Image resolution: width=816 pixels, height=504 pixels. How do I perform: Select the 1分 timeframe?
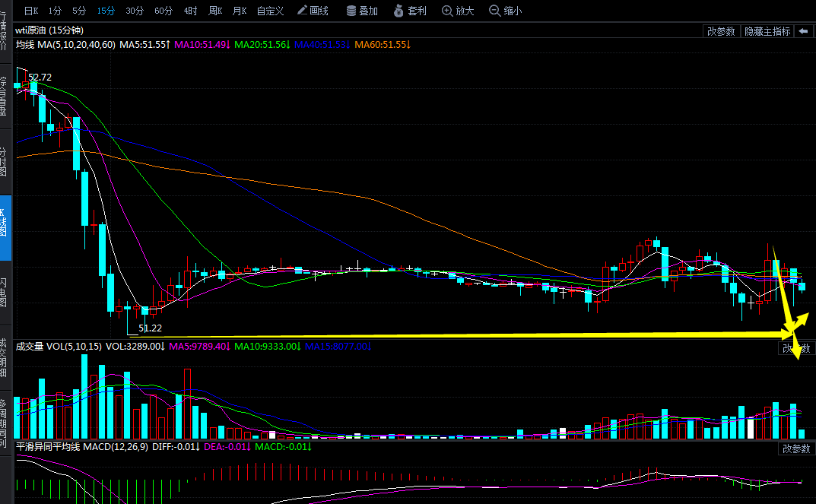pos(55,11)
